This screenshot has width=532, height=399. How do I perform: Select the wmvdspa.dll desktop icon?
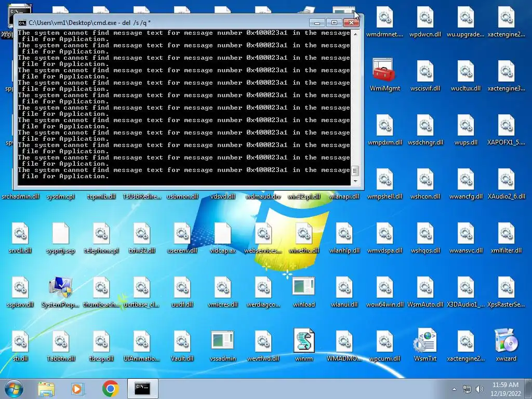click(x=385, y=233)
